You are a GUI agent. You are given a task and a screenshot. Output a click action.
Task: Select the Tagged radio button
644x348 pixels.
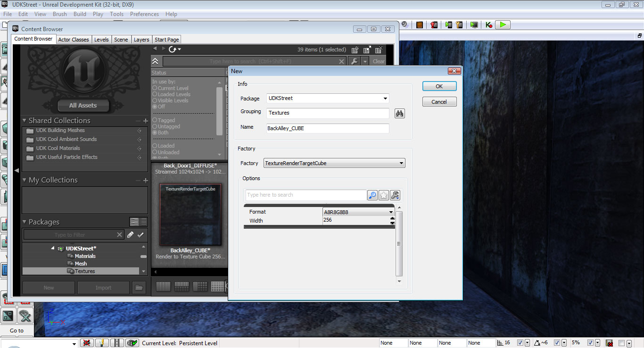click(155, 120)
